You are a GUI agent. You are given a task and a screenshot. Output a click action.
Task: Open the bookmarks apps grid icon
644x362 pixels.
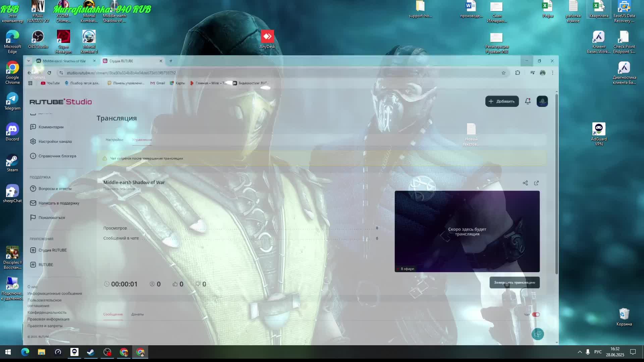pos(30,83)
